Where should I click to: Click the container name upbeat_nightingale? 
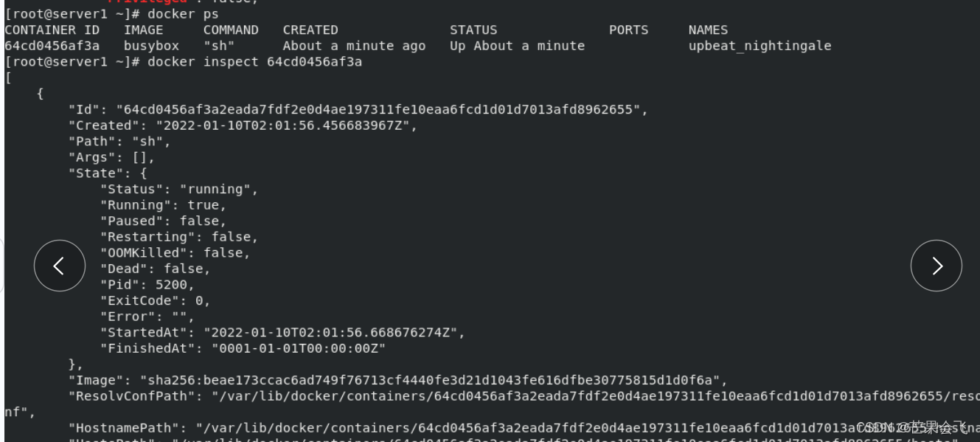[760, 46]
